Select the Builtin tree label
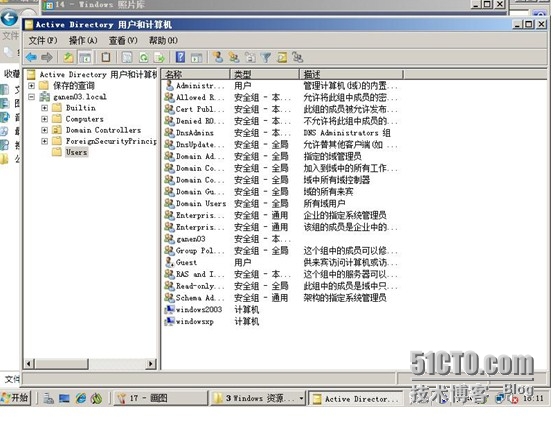 (x=80, y=108)
